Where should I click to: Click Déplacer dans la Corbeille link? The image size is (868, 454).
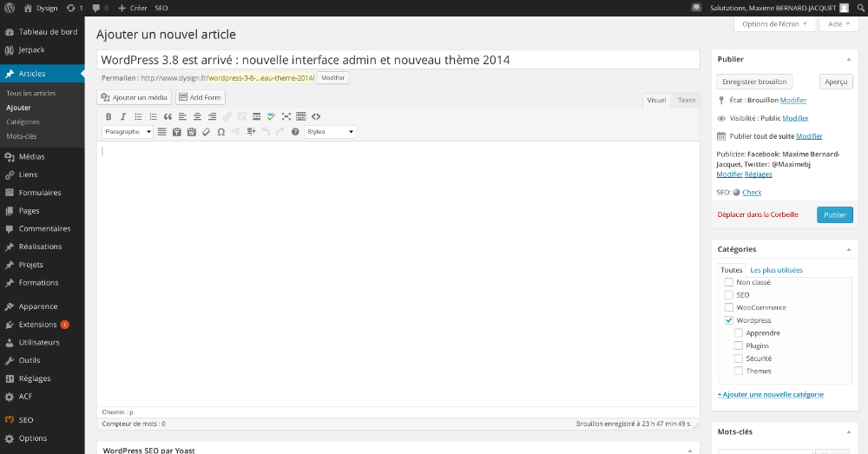point(758,214)
